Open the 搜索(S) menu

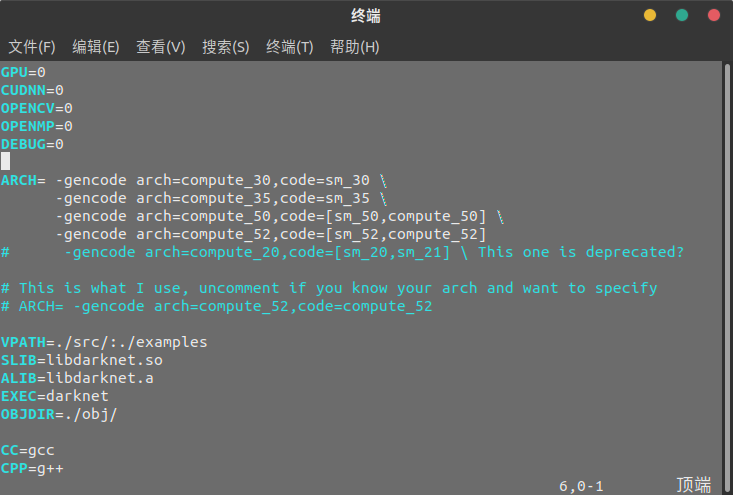pyautogui.click(x=225, y=47)
